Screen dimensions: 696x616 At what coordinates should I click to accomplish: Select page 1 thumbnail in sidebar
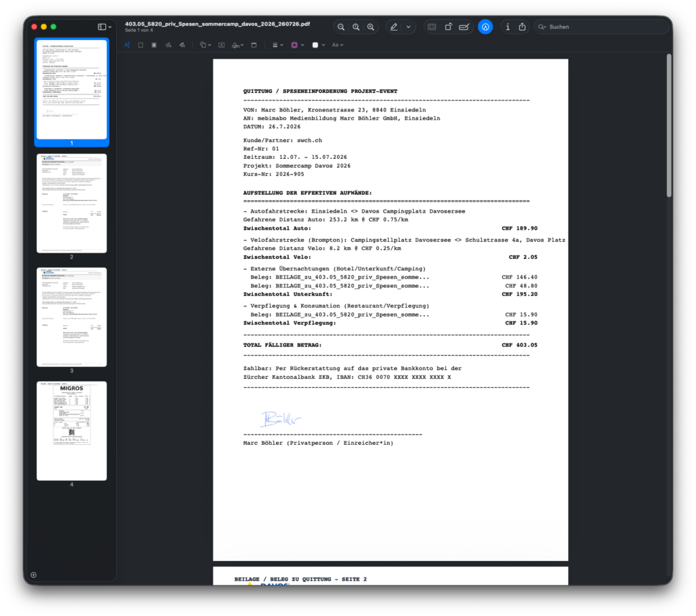pyautogui.click(x=71, y=89)
